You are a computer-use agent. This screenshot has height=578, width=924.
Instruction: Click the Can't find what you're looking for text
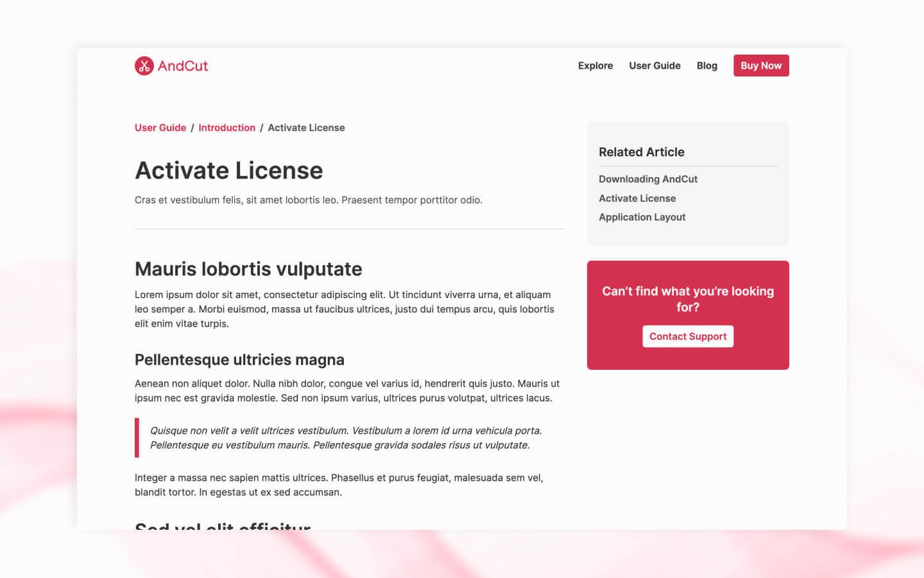click(x=687, y=299)
